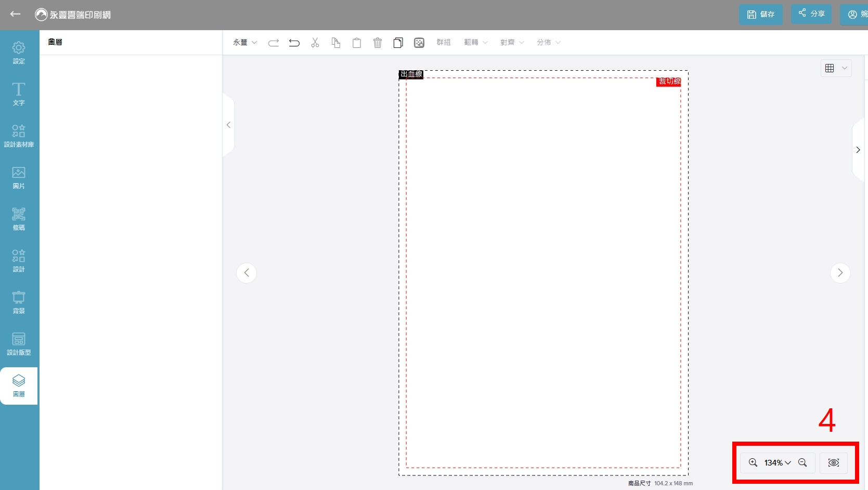This screenshot has height=490, width=868.
Task: Go to next page with right arrow
Action: [840, 273]
